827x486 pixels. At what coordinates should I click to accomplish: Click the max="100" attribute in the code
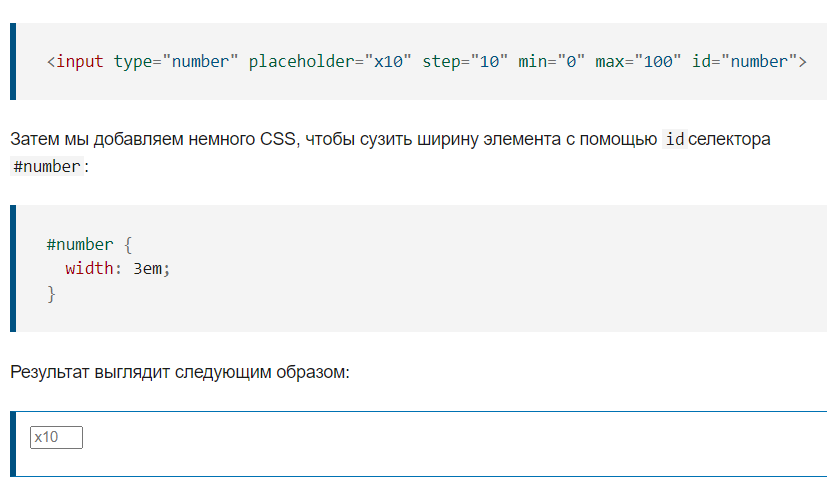pyautogui.click(x=638, y=62)
